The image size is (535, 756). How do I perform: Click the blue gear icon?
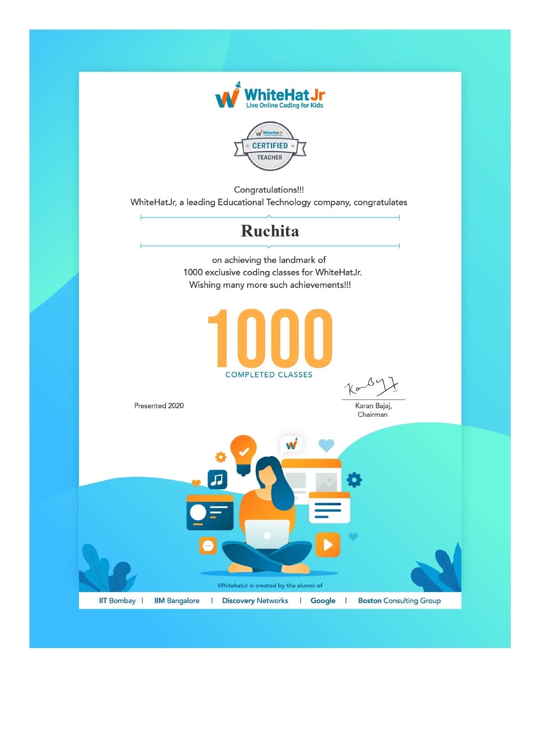pyautogui.click(x=354, y=479)
